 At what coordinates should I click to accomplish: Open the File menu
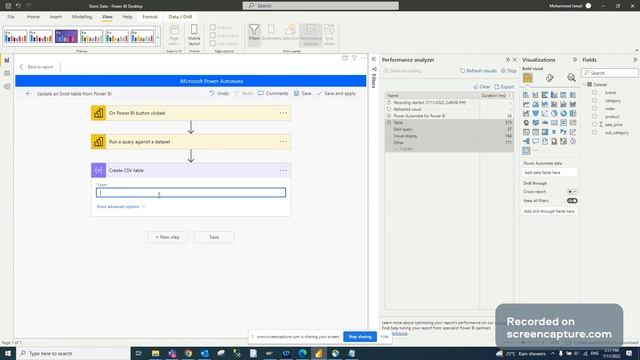coord(11,17)
